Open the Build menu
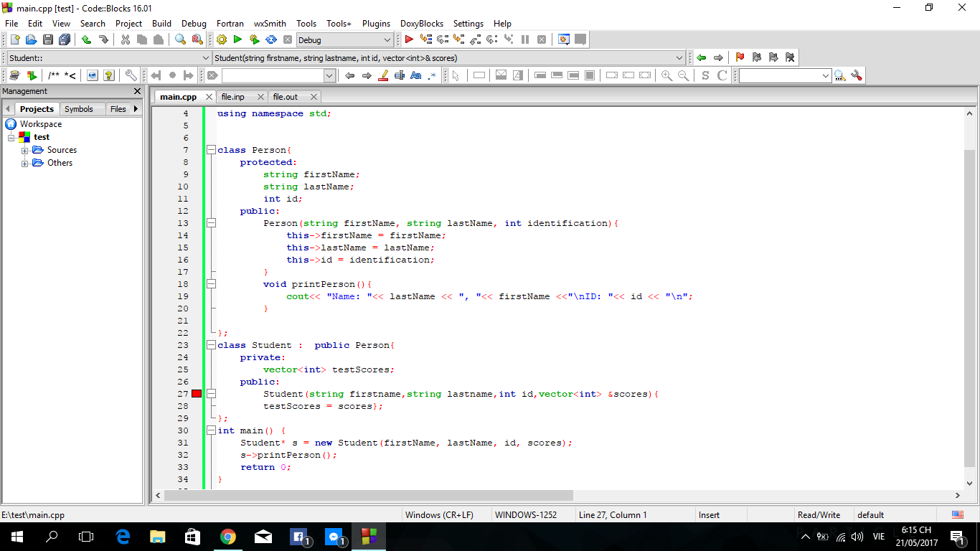The width and height of the screenshot is (980, 551). click(161, 24)
